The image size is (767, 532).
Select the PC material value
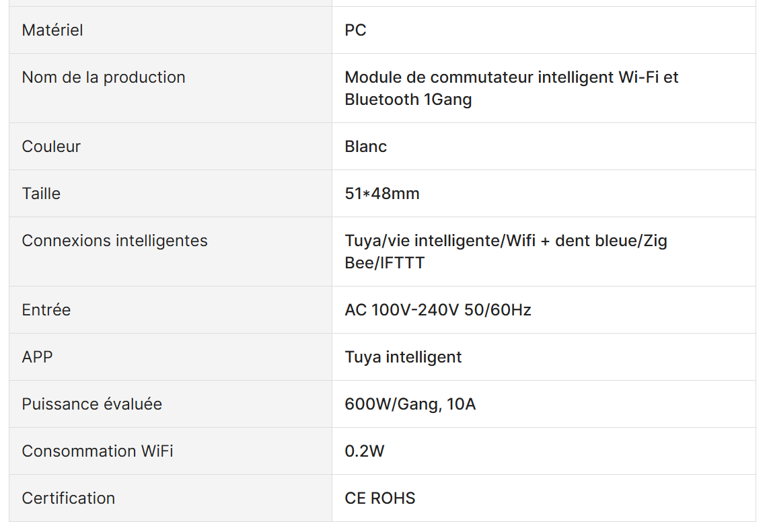point(355,30)
